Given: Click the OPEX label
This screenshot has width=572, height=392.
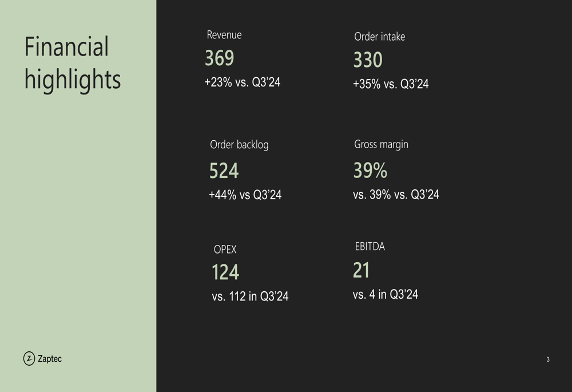Looking at the screenshot, I should [x=225, y=250].
